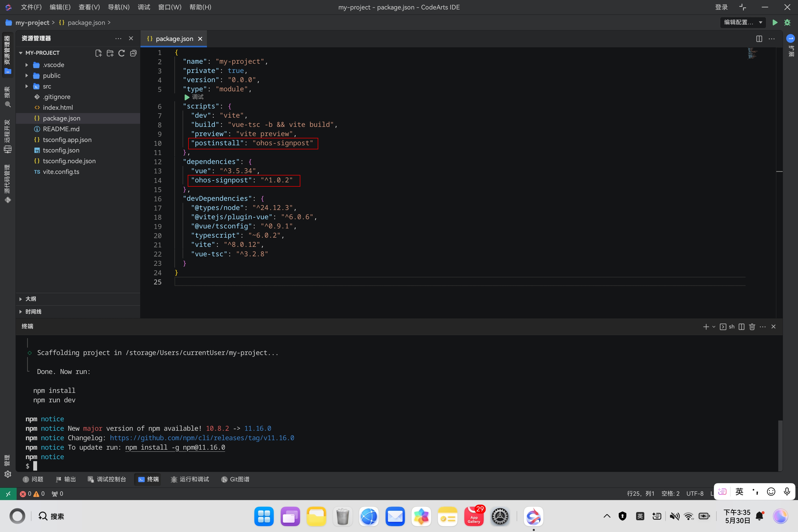Viewport: 798px width, 532px height.
Task: Open editor more-actions ellipsis menu
Action: tap(772, 39)
